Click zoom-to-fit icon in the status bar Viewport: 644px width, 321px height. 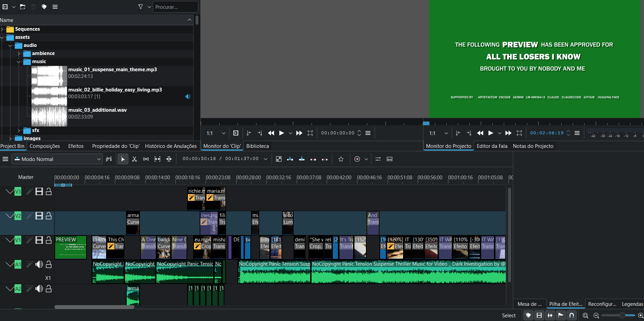[x=586, y=315]
